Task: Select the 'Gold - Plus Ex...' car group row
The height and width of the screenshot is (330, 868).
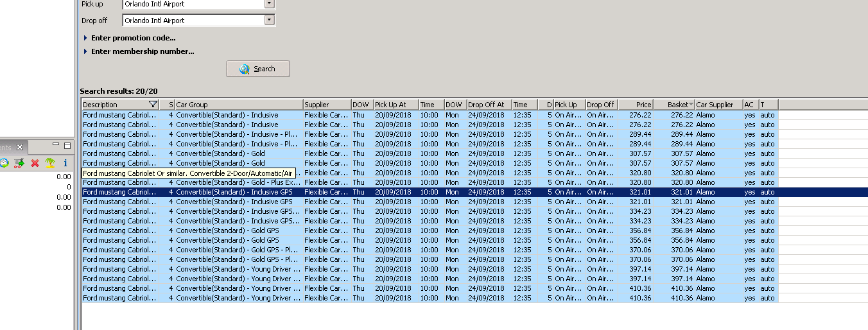Action: pos(238,182)
